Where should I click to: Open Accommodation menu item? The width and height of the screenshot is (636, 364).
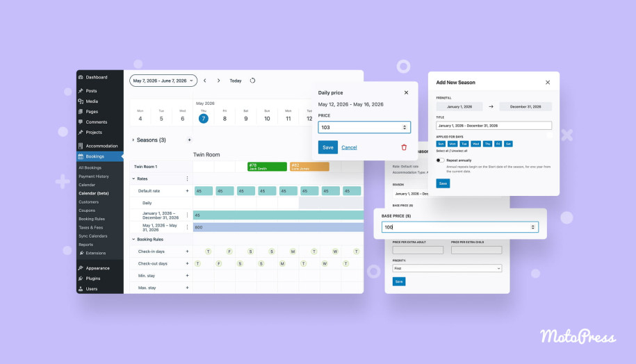101,146
